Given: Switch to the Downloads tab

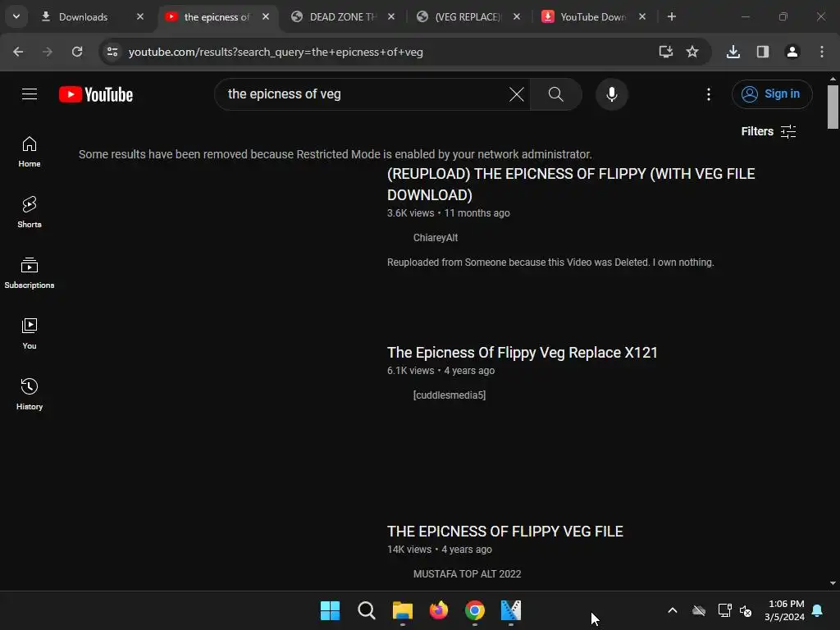Looking at the screenshot, I should tap(83, 17).
